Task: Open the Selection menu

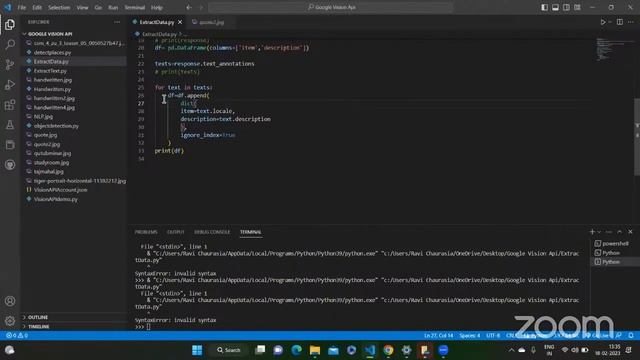Action: click(59, 7)
